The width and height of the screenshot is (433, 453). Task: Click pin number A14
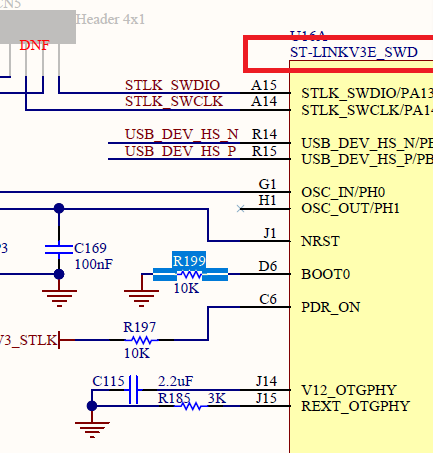(264, 101)
